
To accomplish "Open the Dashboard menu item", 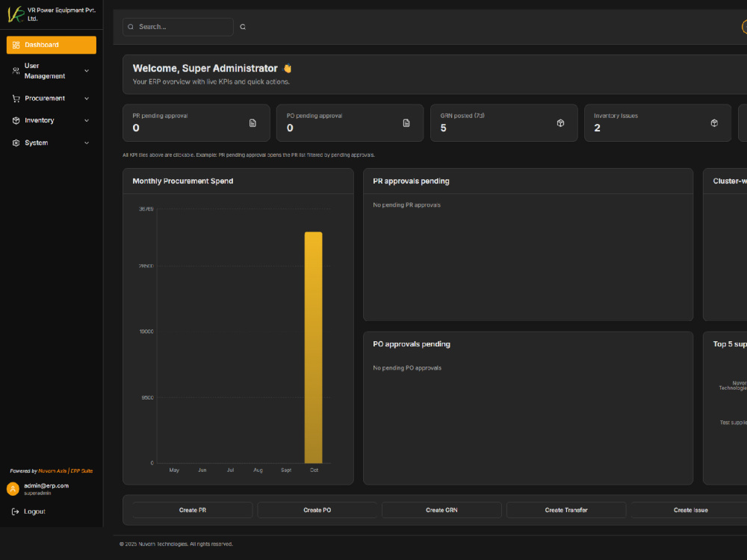I will 52,45.
